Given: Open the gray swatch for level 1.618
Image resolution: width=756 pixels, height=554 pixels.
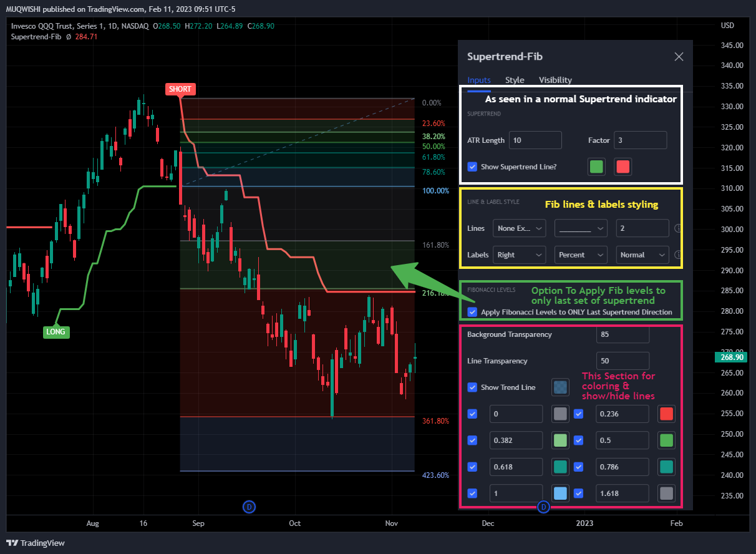Looking at the screenshot, I should [666, 493].
